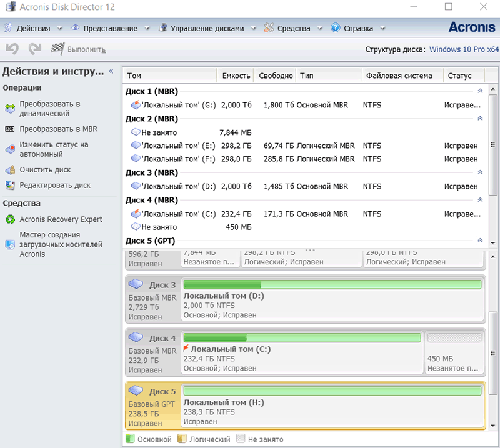The image size is (500, 448).
Task: Click the Не занято legend swatch
Action: coord(241,439)
